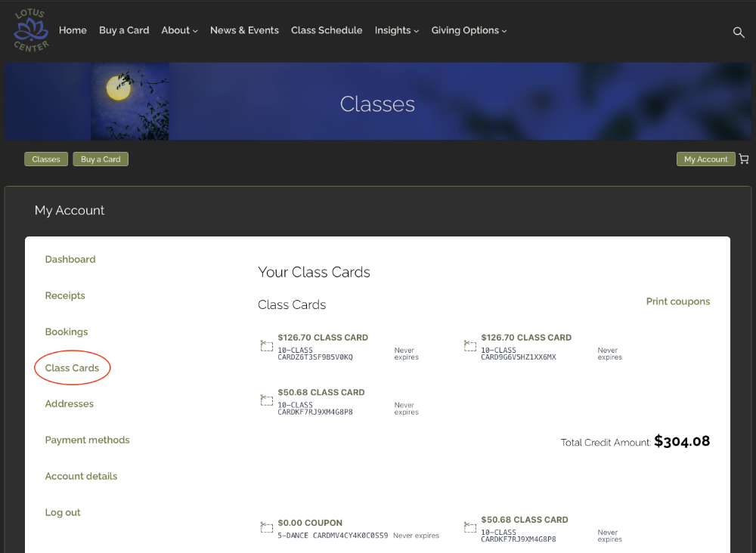756x553 pixels.
Task: Click the Print coupons link
Action: click(x=677, y=301)
